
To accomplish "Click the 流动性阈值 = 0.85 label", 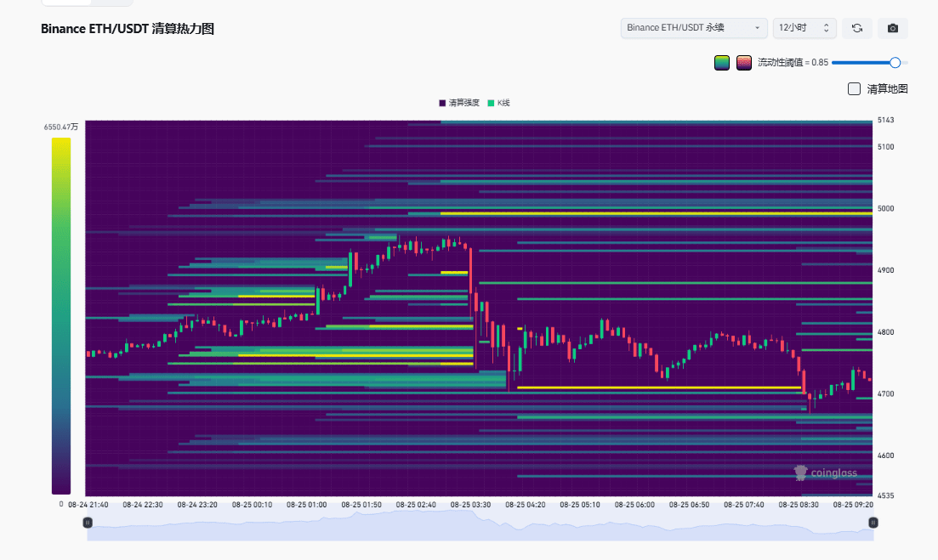I will 793,62.
